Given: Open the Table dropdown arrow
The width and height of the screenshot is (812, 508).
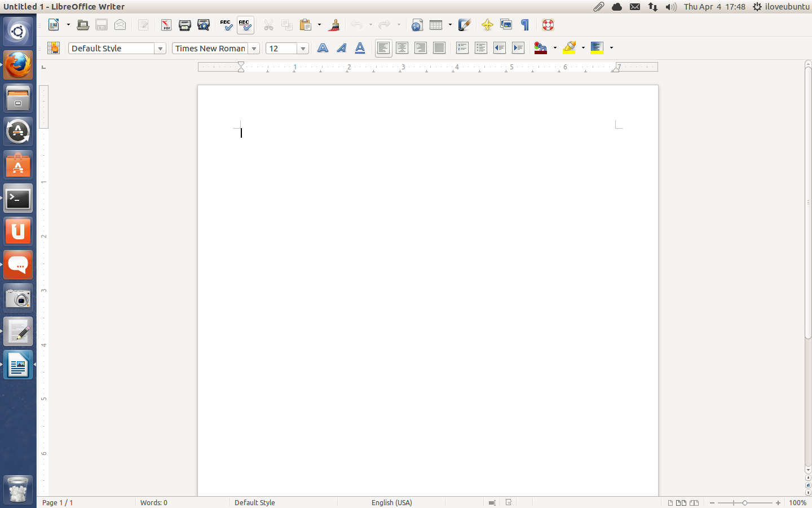Looking at the screenshot, I should tap(450, 25).
